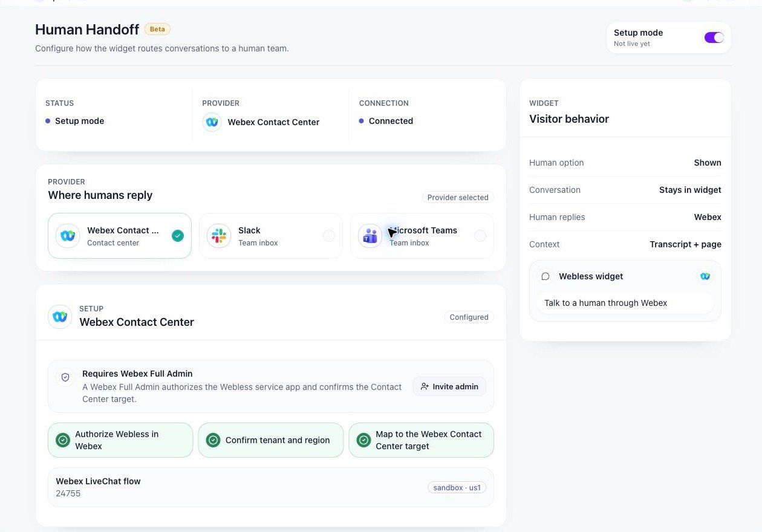Click the sandbox · us1 tag
This screenshot has height=532, width=762.
pos(457,487)
